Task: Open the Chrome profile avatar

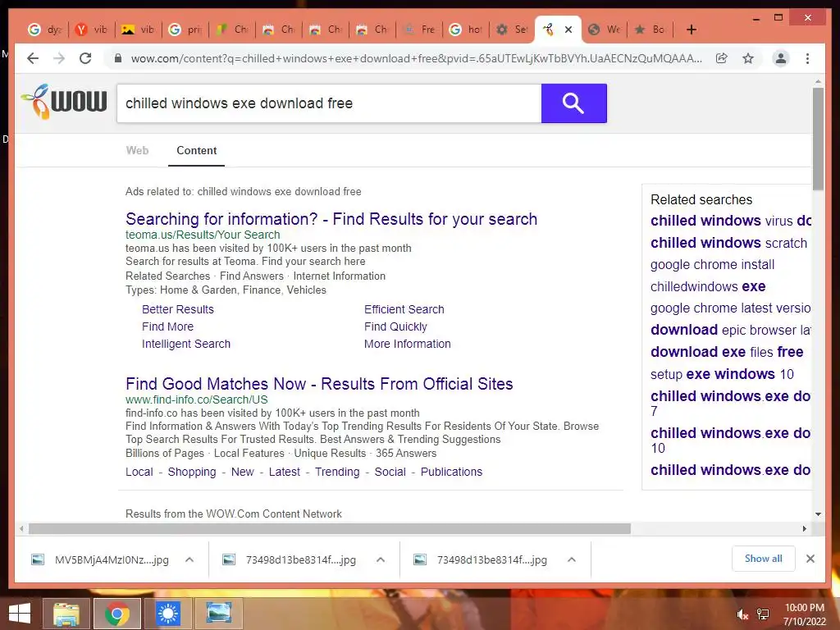Action: [781, 58]
